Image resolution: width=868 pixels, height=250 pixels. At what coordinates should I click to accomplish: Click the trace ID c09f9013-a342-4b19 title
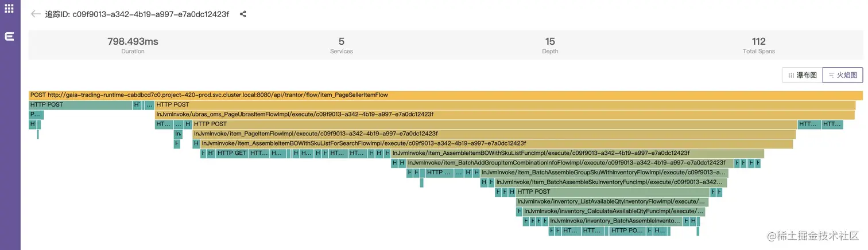(x=137, y=14)
